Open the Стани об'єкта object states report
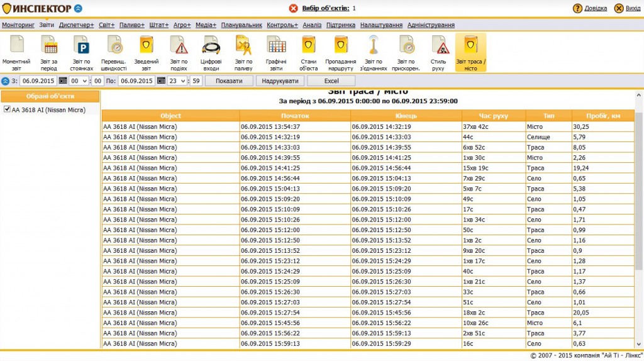 tap(308, 52)
